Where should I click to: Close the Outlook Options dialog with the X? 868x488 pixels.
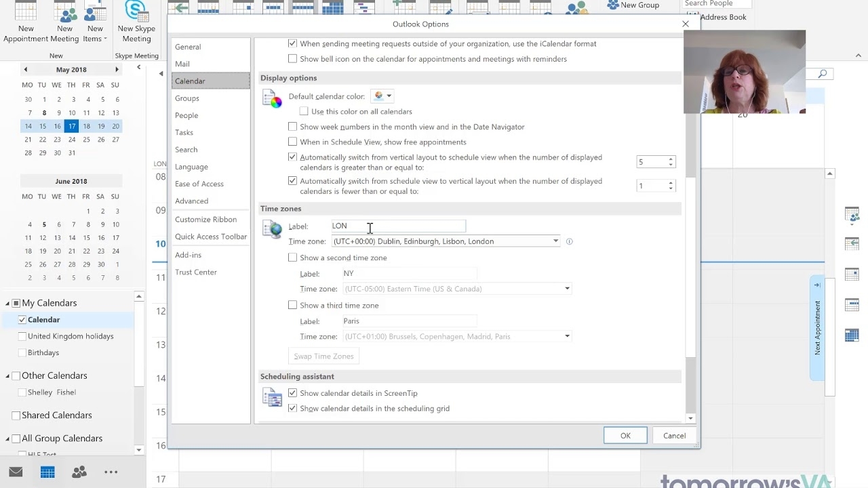686,24
